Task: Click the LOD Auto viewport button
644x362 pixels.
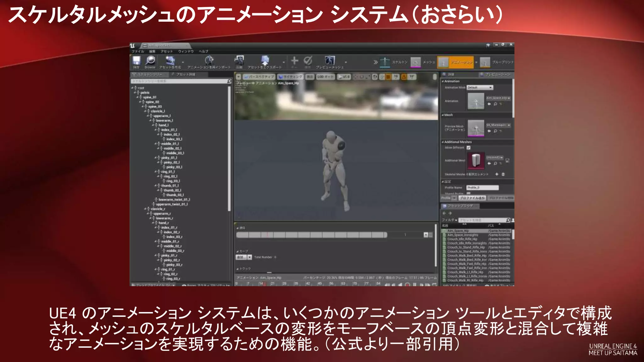Action: tap(325, 77)
